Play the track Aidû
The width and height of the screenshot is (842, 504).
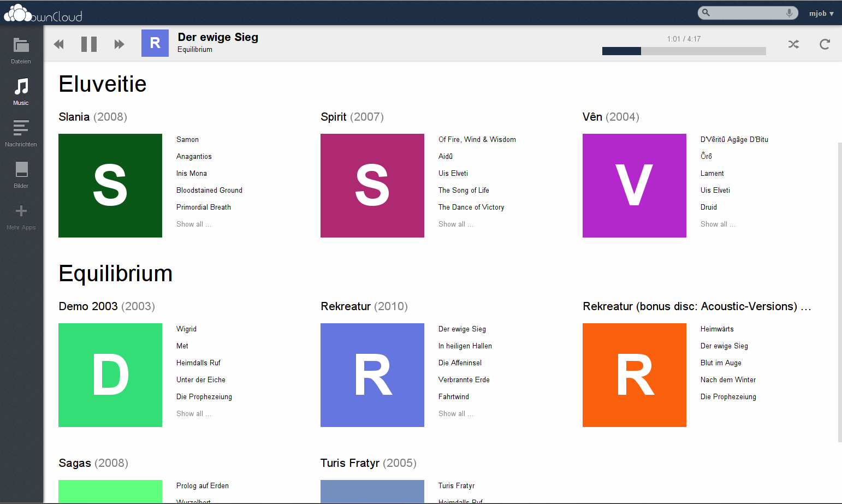click(x=446, y=157)
